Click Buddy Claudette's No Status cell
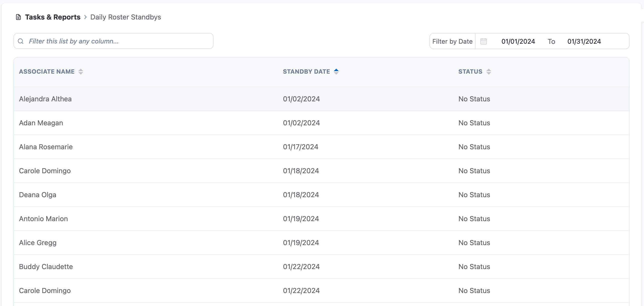Image resolution: width=644 pixels, height=306 pixels. (474, 267)
